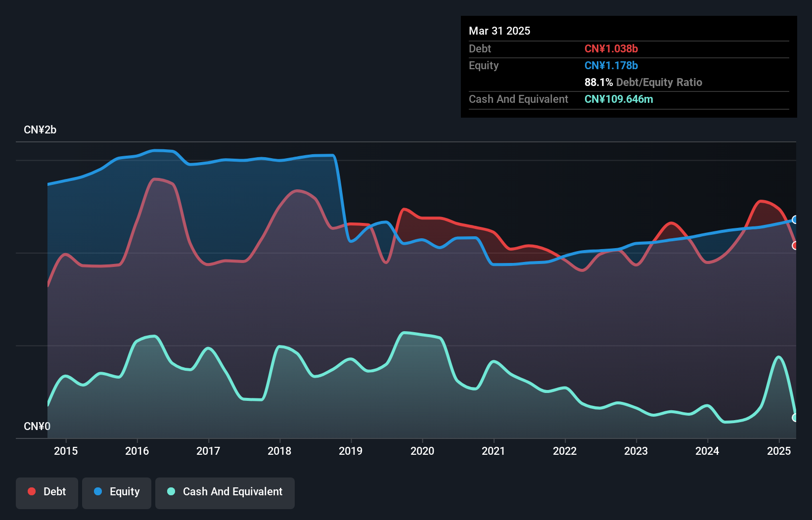Click the 2023 x-axis label
Viewport: 812px width, 520px height.
click(x=636, y=451)
